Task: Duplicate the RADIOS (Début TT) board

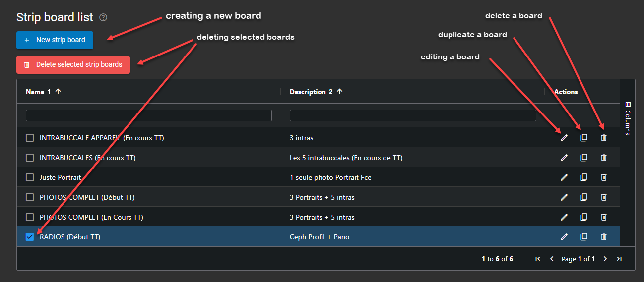Action: coord(584,237)
